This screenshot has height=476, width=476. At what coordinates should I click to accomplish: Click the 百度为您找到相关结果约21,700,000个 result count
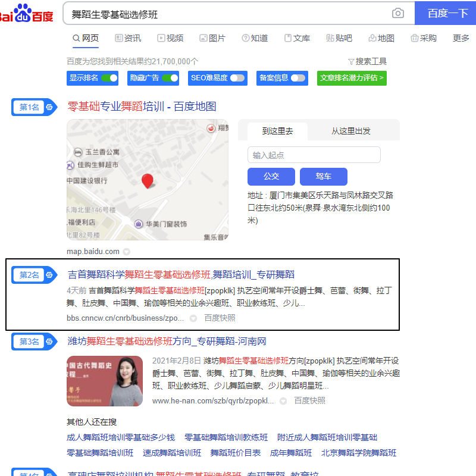click(x=132, y=62)
